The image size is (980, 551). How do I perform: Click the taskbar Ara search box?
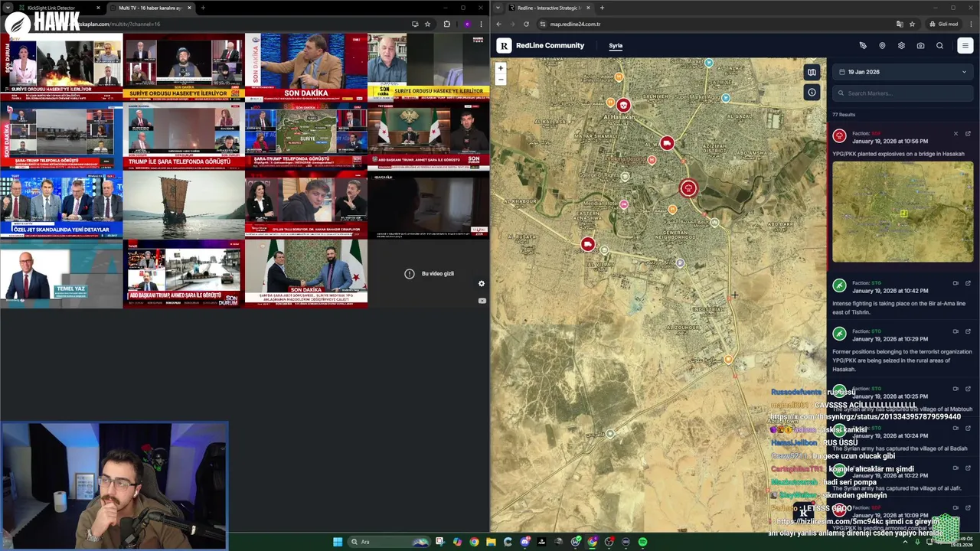pyautogui.click(x=390, y=542)
